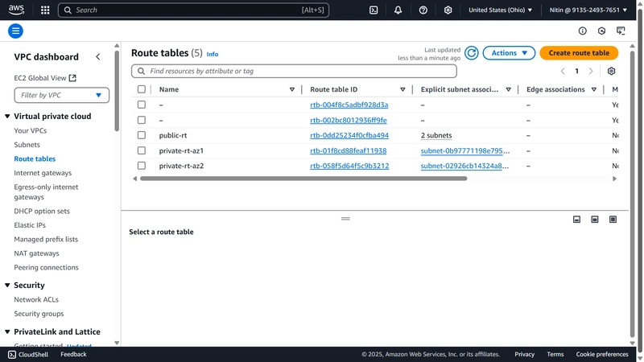Open table preferences gear icon

[x=611, y=71]
